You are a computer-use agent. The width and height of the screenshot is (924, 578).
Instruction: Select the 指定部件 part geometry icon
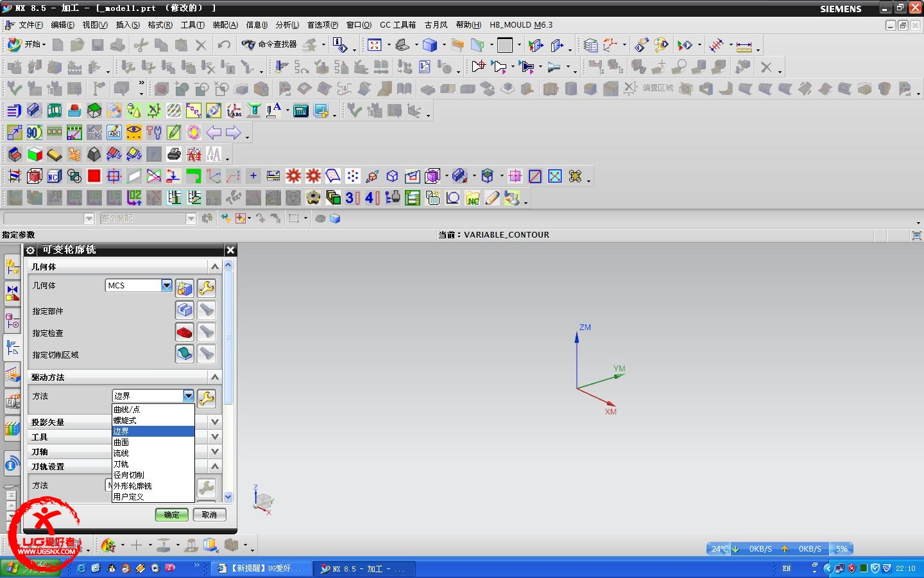185,310
